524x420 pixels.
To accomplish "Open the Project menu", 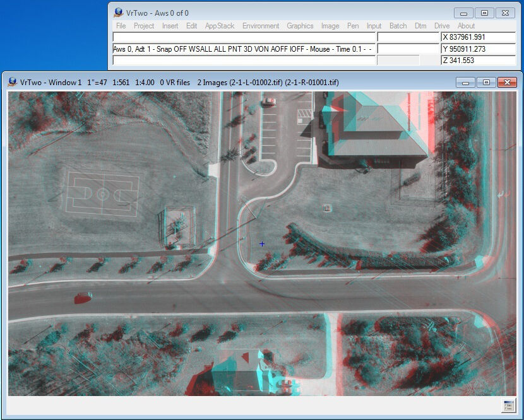I will 143,26.
